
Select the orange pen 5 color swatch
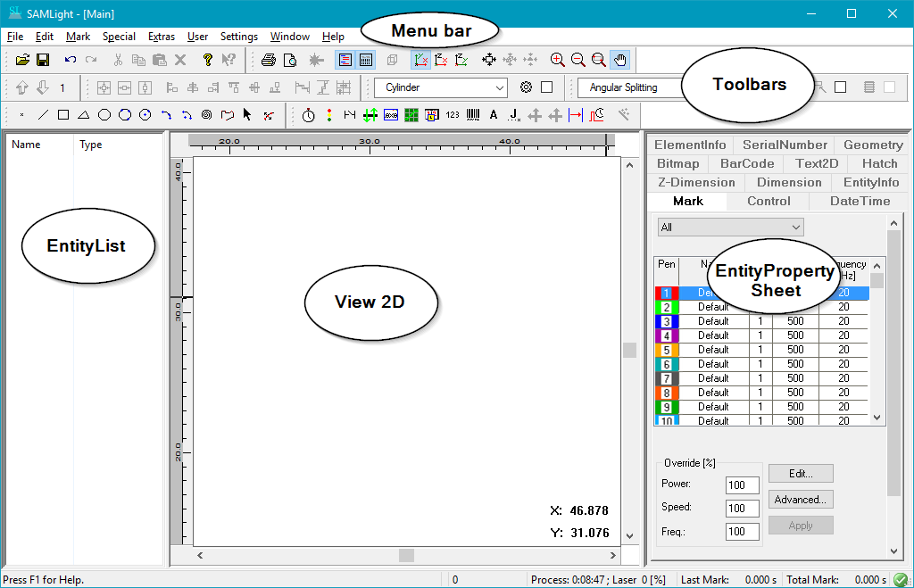click(x=666, y=350)
